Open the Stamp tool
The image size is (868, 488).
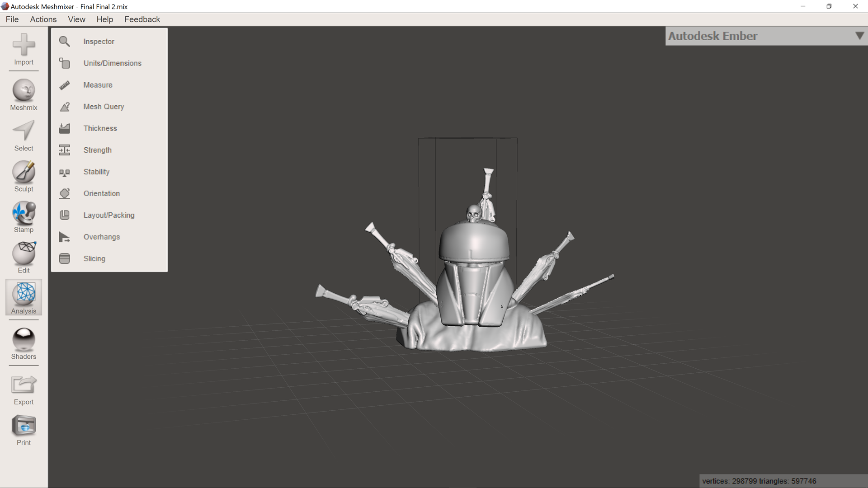pyautogui.click(x=24, y=217)
